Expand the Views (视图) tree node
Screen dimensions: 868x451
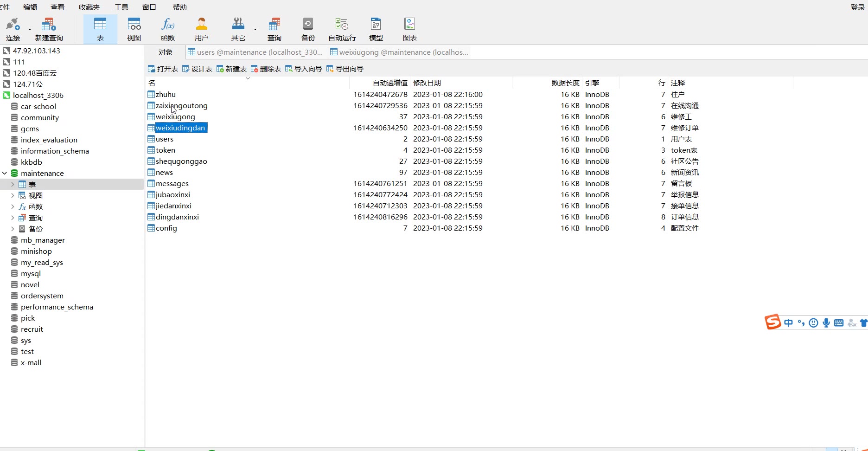point(13,195)
